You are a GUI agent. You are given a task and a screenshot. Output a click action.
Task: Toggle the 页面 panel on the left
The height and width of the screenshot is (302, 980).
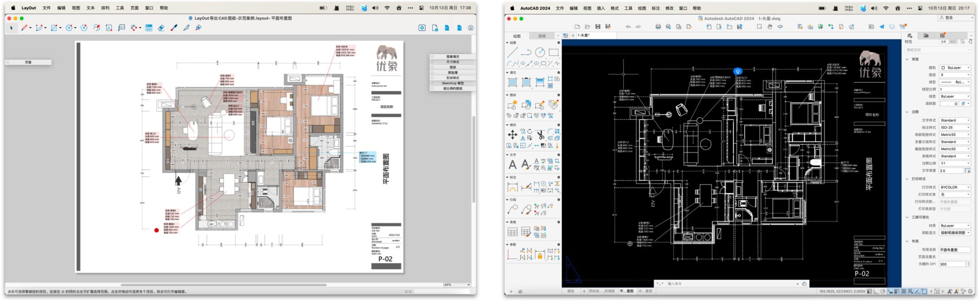pos(28,62)
